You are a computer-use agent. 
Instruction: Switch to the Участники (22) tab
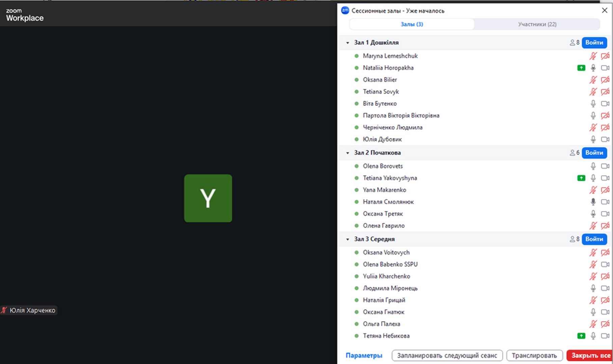[537, 24]
